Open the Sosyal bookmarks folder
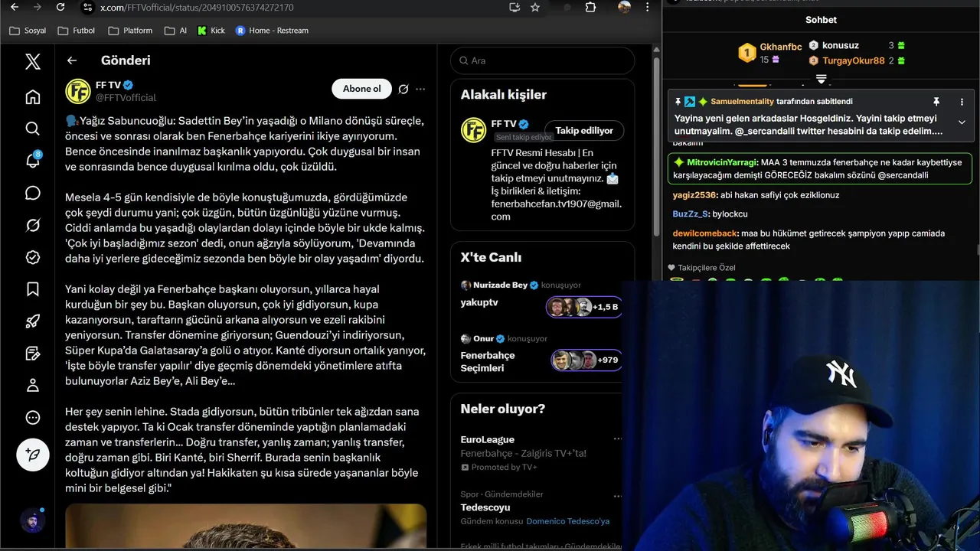 click(x=28, y=31)
